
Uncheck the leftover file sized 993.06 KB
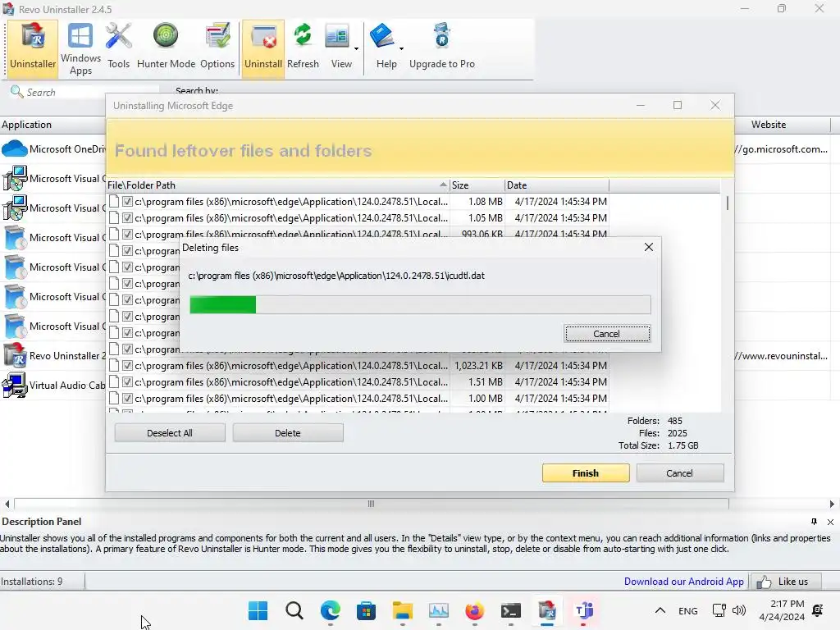127,234
